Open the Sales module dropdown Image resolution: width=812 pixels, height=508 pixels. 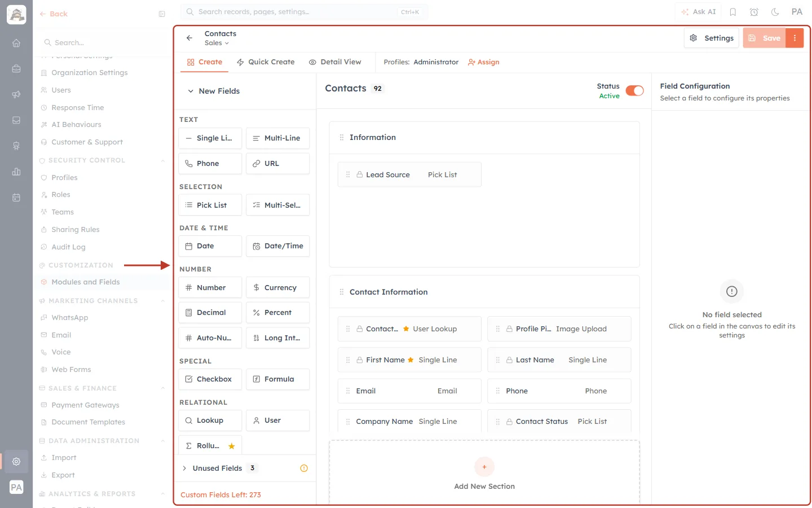217,43
